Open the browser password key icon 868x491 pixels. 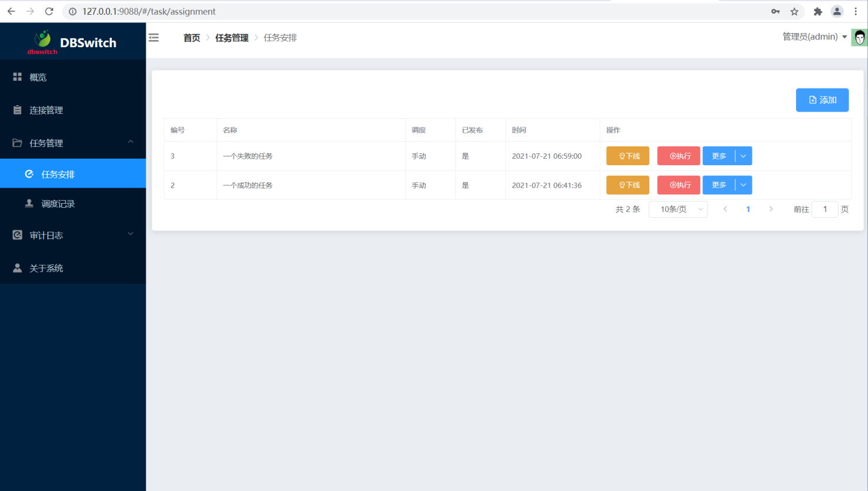coord(775,11)
